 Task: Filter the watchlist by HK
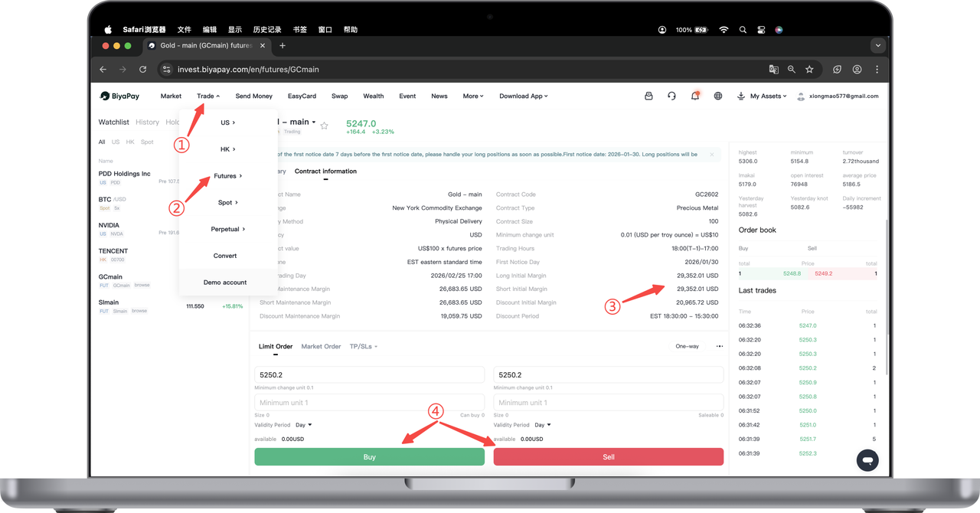pyautogui.click(x=130, y=142)
